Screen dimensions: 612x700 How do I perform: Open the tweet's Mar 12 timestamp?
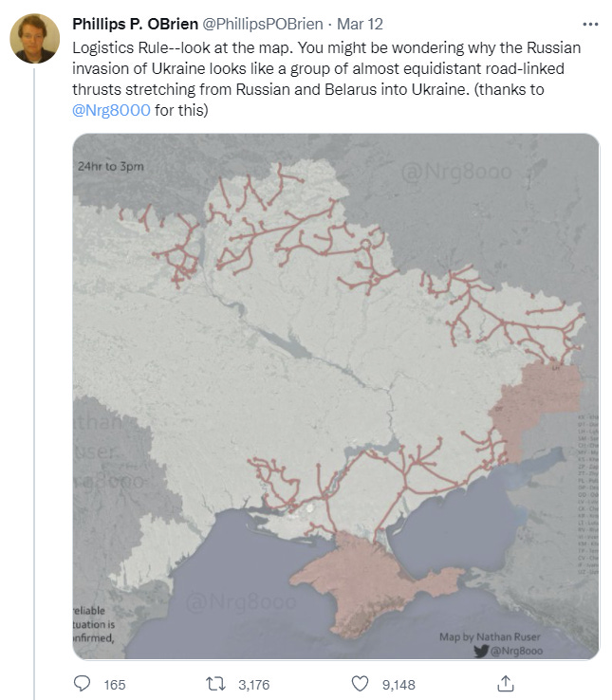[x=357, y=25]
